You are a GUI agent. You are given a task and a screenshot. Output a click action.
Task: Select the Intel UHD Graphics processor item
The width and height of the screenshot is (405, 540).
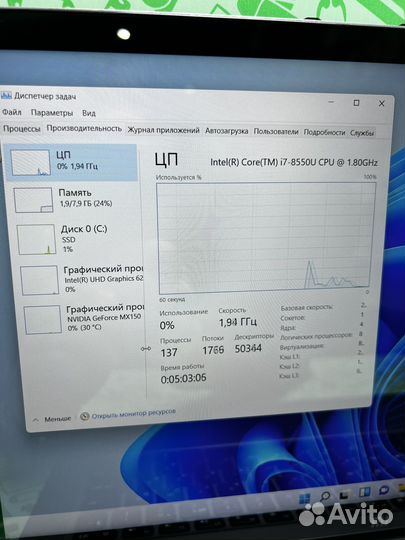tap(82, 279)
